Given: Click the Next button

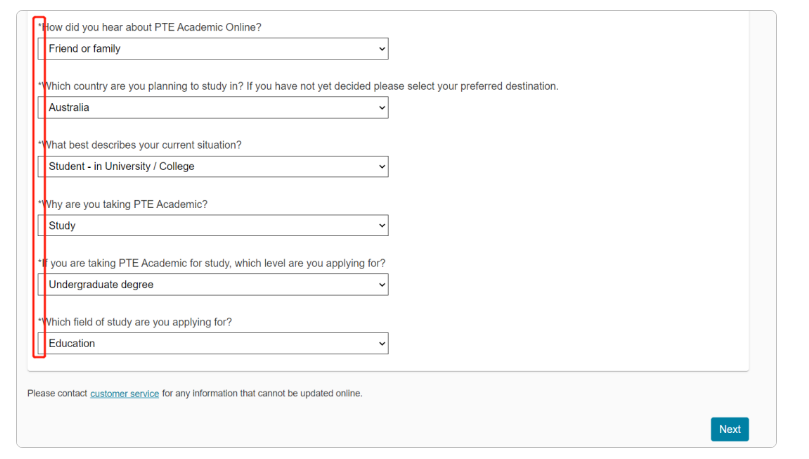Looking at the screenshot, I should [730, 429].
